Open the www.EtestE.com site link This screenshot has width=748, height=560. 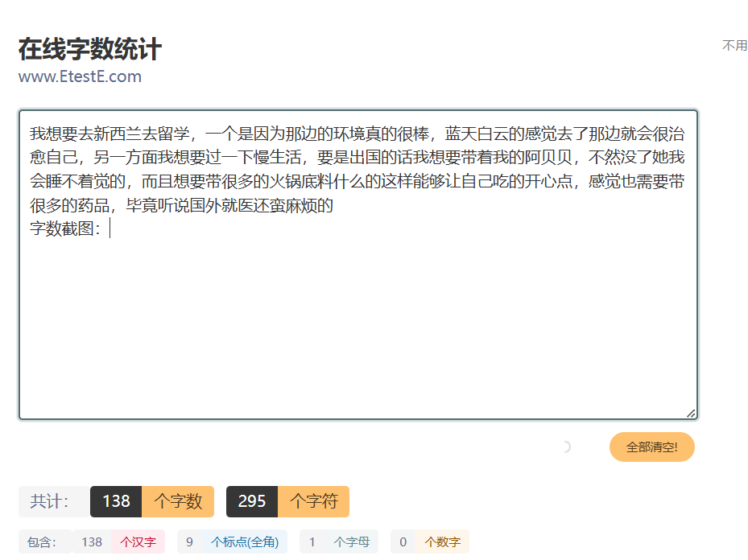(80, 76)
